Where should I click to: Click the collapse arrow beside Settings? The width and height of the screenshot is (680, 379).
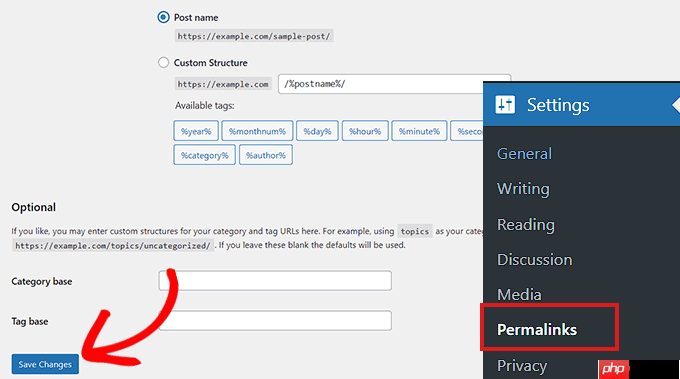(676, 105)
